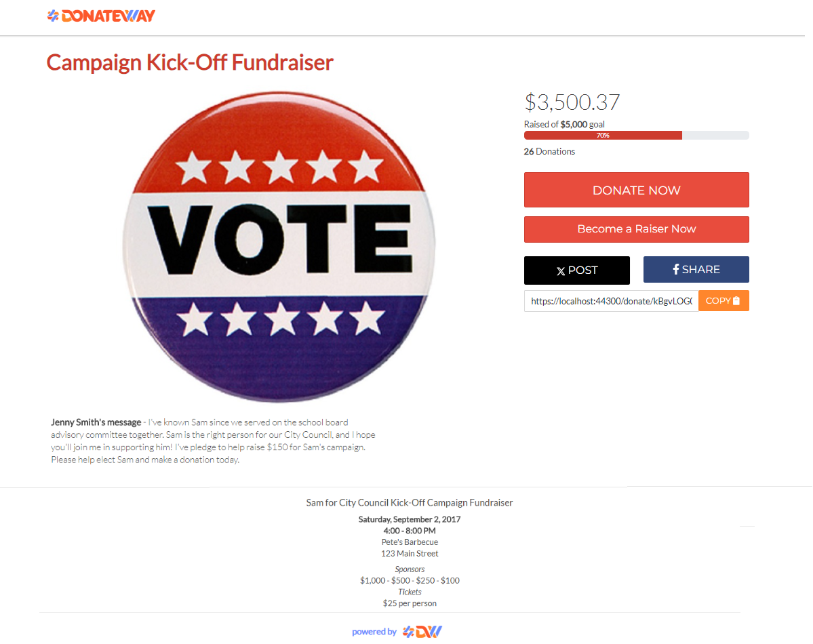Click the $3,500.37 raised amount

(x=572, y=102)
